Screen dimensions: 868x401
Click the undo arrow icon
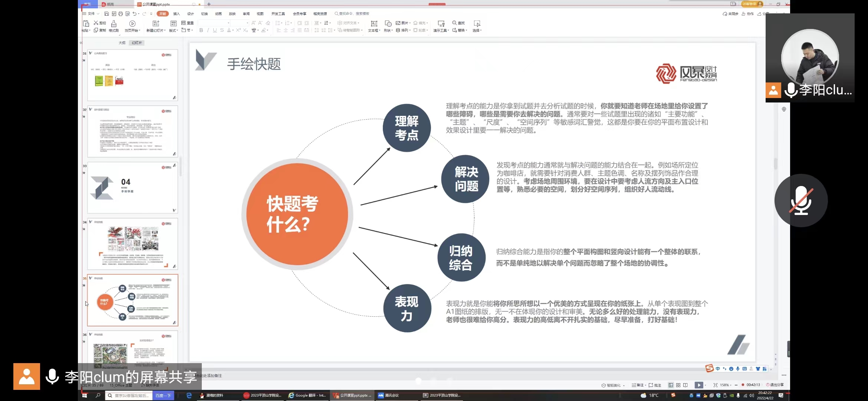click(x=134, y=14)
